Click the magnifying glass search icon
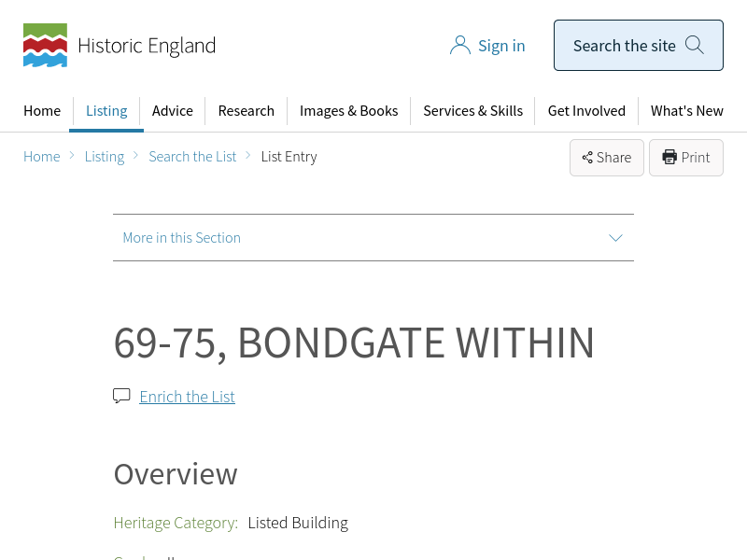The image size is (747, 560). [694, 45]
